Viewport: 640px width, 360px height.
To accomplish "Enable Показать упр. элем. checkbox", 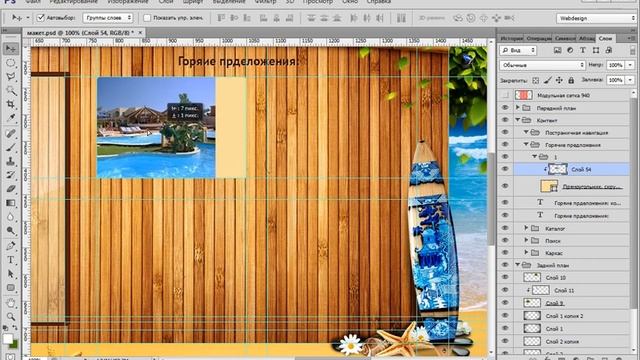I will (147, 18).
